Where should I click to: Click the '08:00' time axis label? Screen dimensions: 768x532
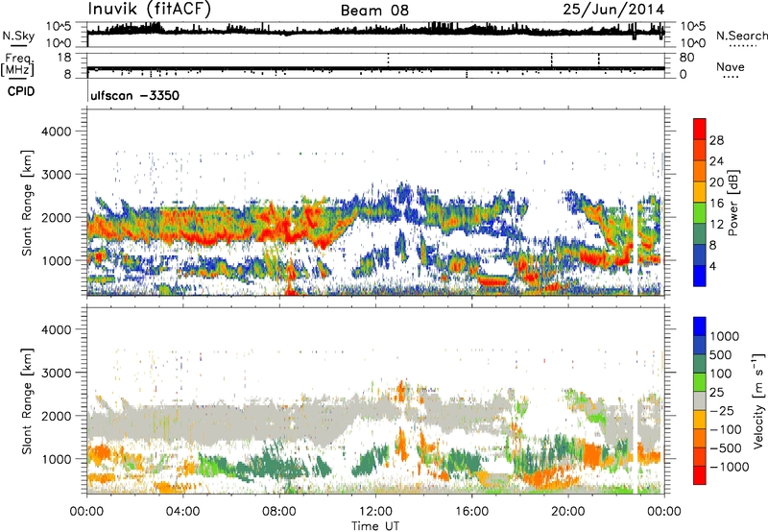pos(278,512)
